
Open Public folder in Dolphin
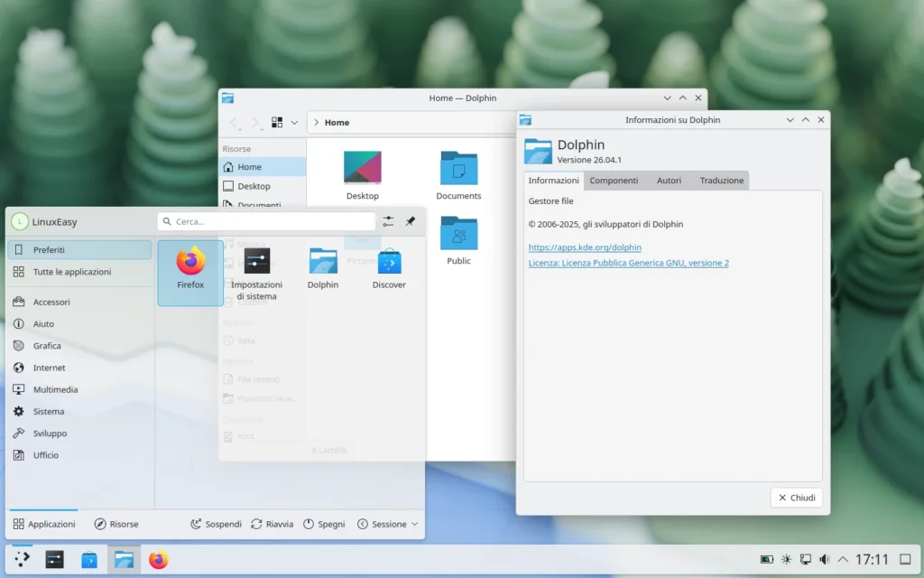tap(458, 240)
